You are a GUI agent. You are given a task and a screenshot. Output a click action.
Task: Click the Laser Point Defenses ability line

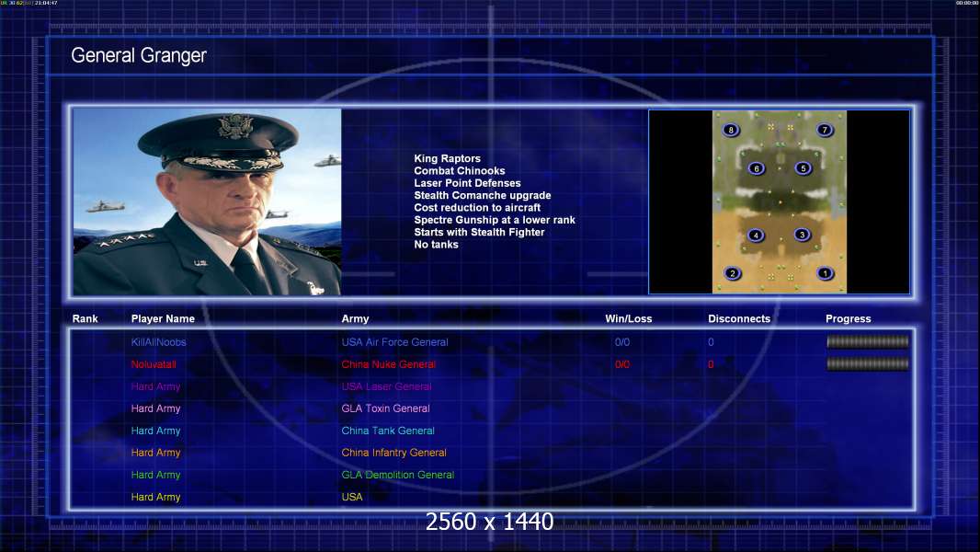(467, 183)
